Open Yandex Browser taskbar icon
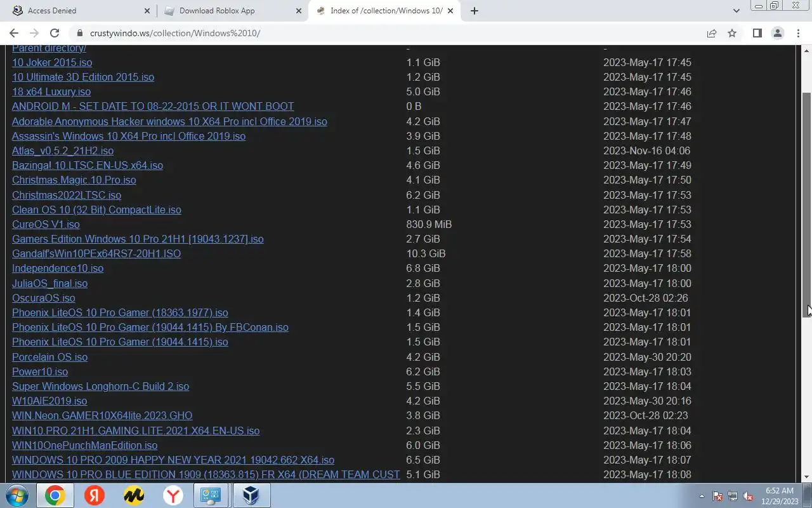Viewport: 812px width, 508px height. 173,495
